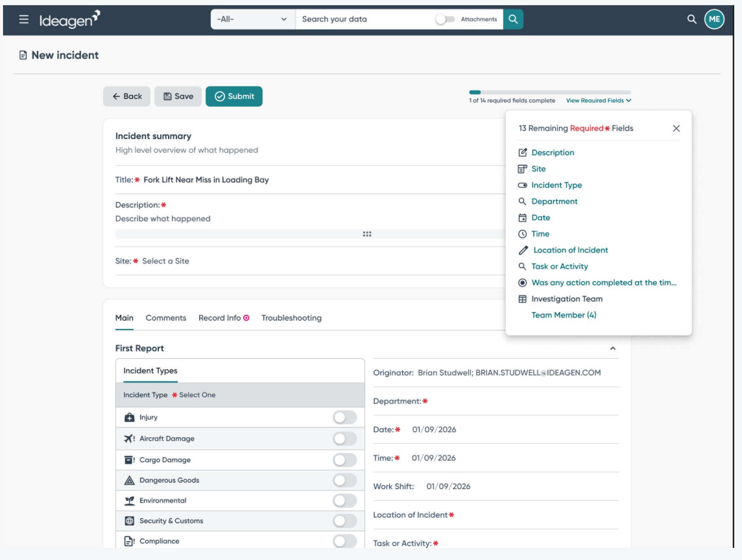Click the Location of Incident pencil icon
The image size is (742, 560).
tap(523, 250)
